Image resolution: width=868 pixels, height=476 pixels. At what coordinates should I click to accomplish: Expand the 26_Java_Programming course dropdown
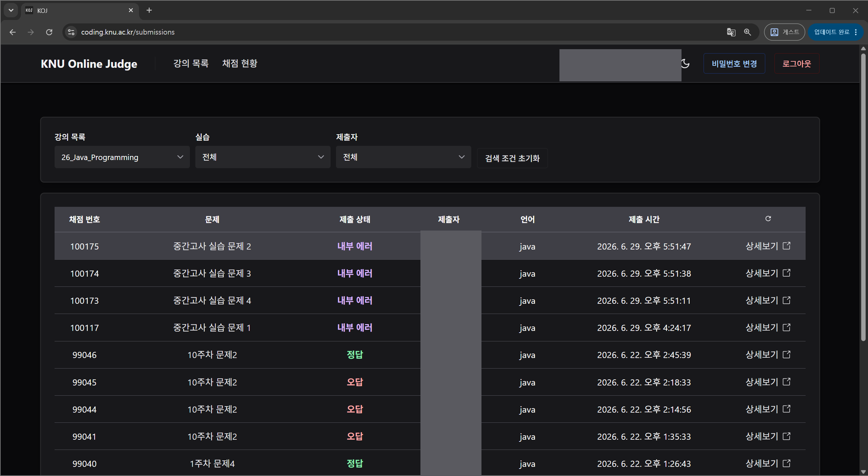coord(122,157)
